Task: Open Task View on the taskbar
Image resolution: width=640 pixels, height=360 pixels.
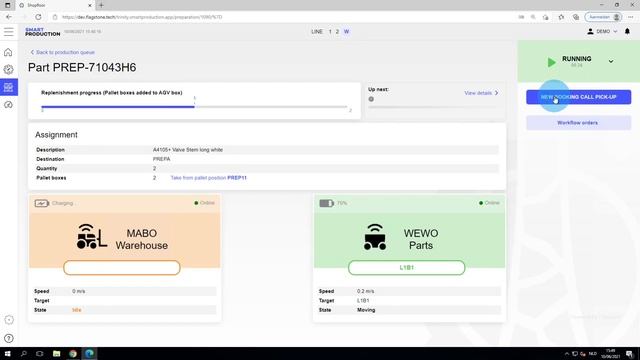Action: (40, 353)
